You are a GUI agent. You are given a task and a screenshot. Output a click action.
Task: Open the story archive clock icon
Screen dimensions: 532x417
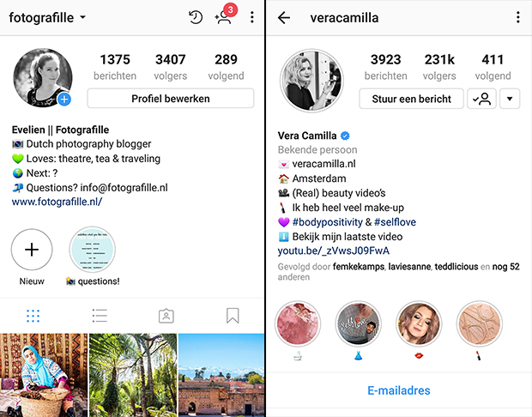pyautogui.click(x=196, y=17)
